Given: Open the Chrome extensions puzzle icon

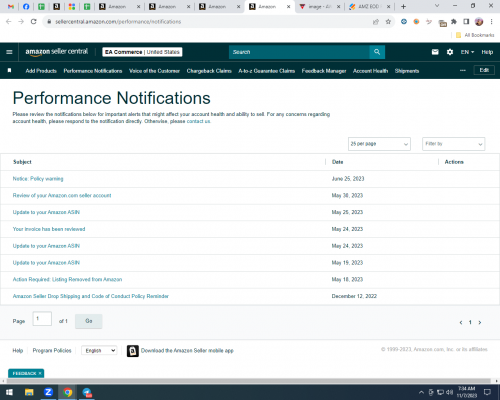Looking at the screenshot, I should (x=454, y=22).
